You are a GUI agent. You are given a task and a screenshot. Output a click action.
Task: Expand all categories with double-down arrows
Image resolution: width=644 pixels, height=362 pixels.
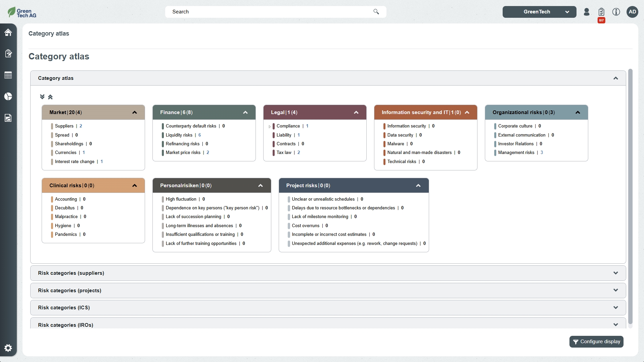42,97
